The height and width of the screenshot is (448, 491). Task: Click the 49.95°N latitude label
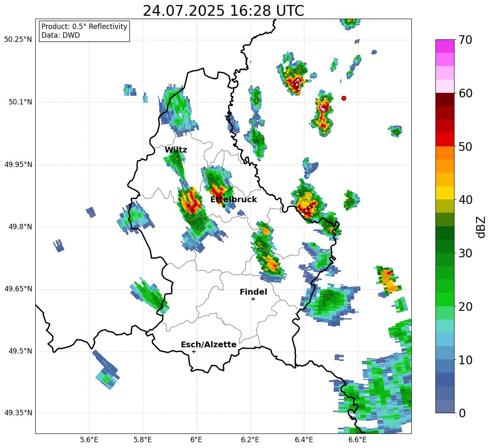18,165
